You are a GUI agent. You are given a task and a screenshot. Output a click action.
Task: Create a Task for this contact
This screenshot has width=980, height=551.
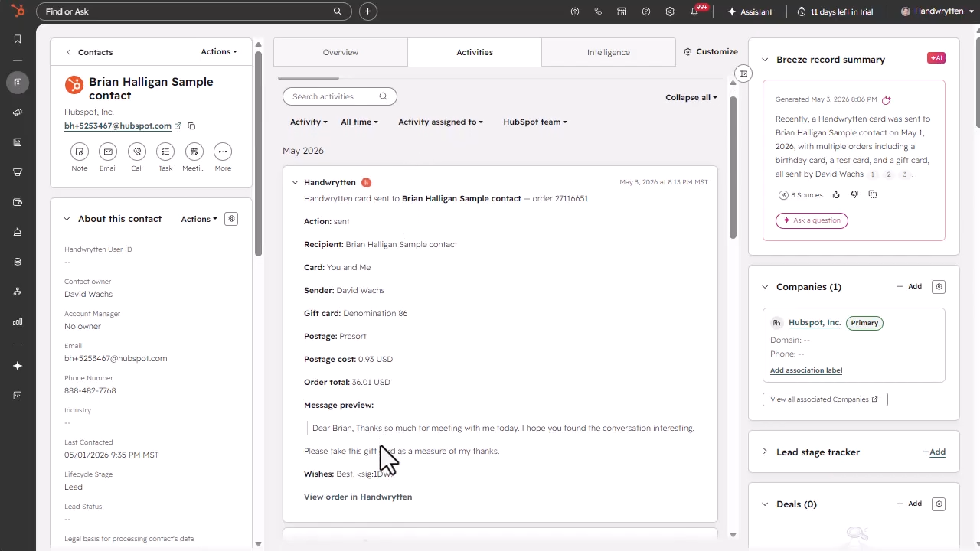coord(165,152)
